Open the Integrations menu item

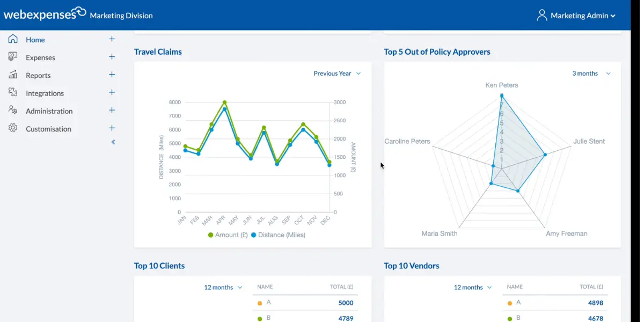tap(45, 93)
